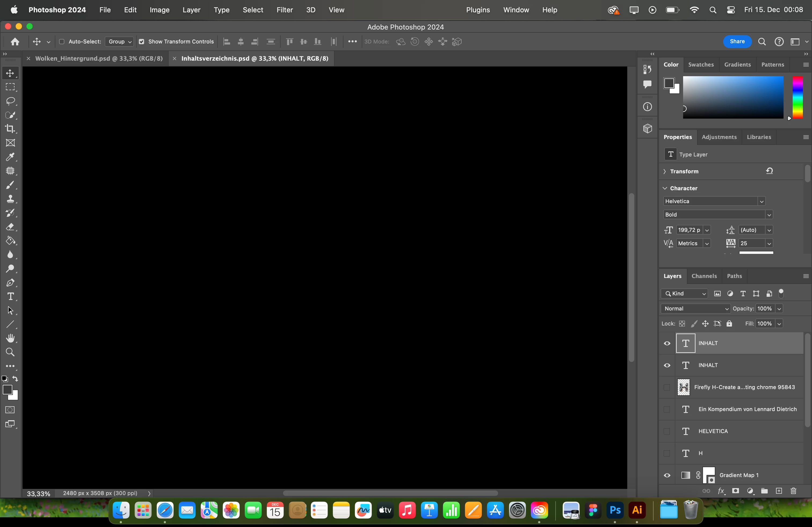Enable the Auto-Select checkbox

point(62,42)
